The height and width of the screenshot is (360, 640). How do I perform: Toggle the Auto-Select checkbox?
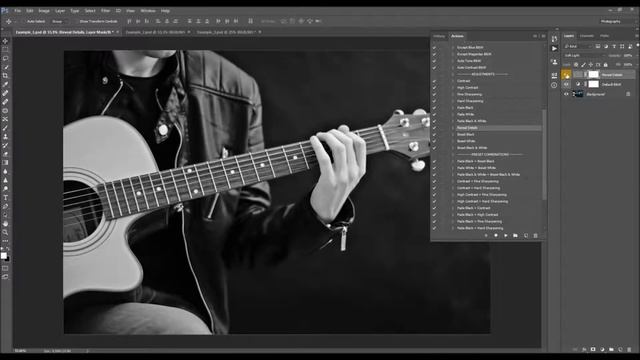24,21
